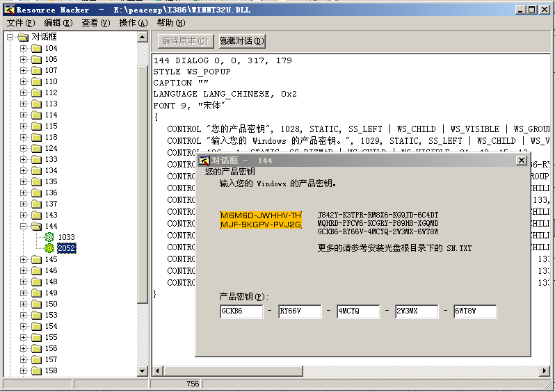Click the folder icon for 104
555x392 pixels.
coord(36,48)
